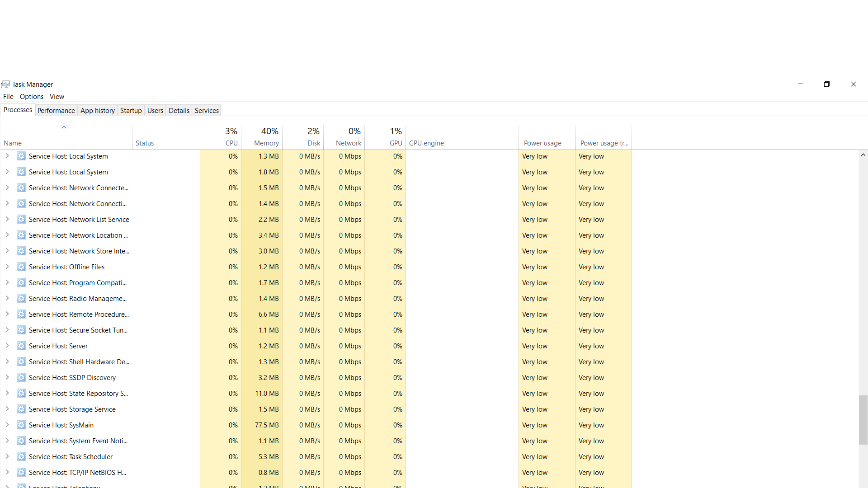The image size is (868, 488).
Task: Expand Service Host: Network List Service row
Action: (7, 219)
